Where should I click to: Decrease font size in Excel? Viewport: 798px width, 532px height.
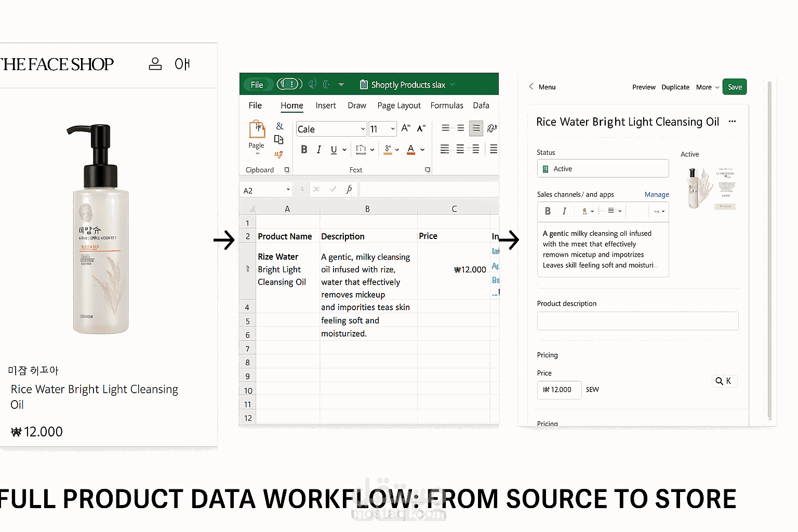(x=421, y=128)
